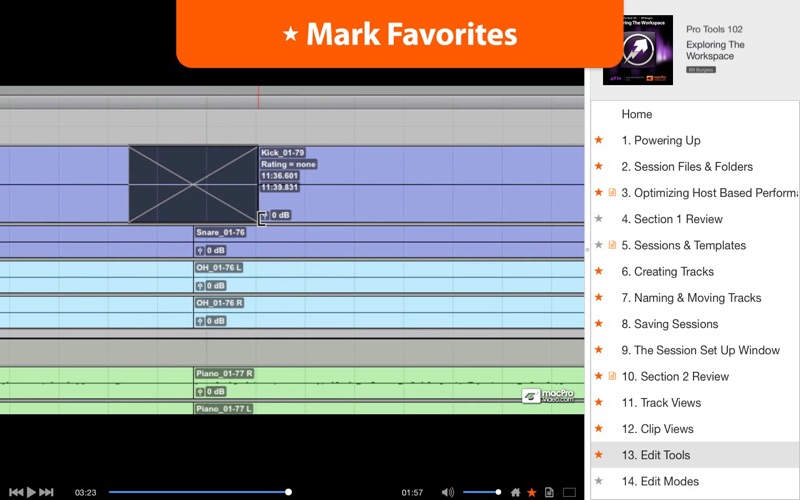This screenshot has height=500, width=800.
Task: Toggle favorite star for 2. Session Files & Folders
Action: point(599,166)
